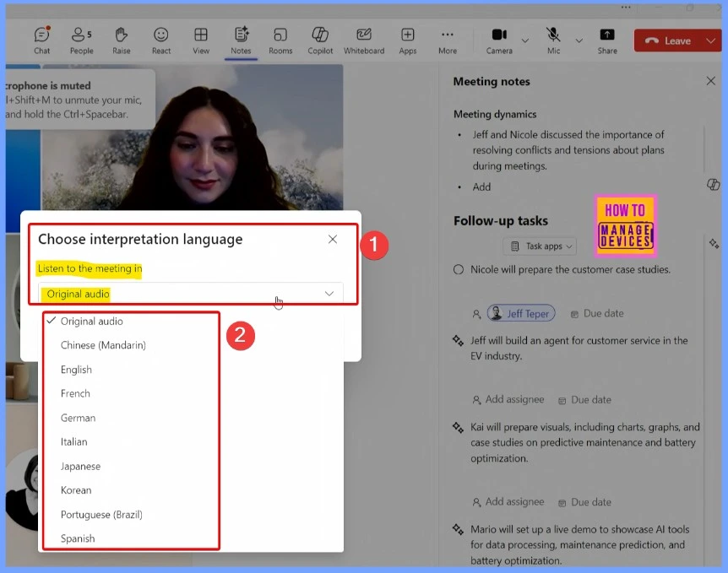
Task: Set Due date beside Jeff Teper
Action: tap(597, 314)
